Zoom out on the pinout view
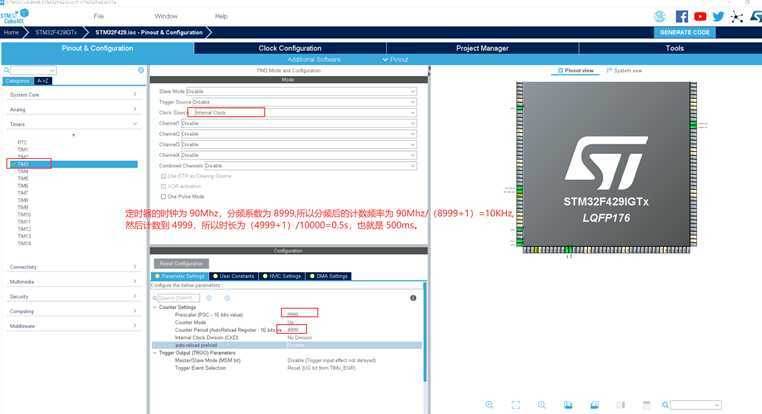 (x=541, y=404)
